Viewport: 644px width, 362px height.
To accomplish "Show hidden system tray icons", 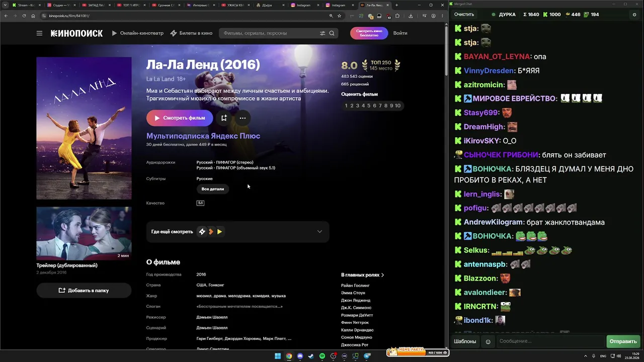I will coord(585,356).
